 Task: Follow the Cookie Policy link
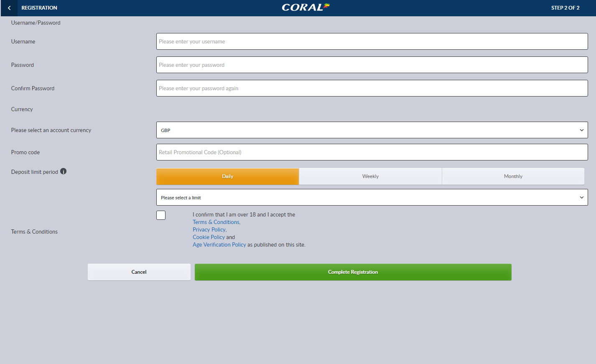click(209, 237)
